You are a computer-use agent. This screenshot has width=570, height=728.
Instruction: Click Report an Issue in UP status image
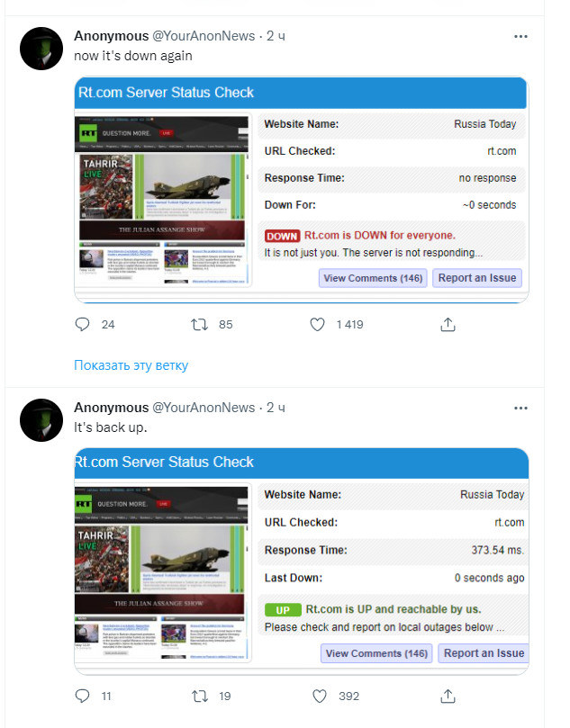(x=484, y=652)
